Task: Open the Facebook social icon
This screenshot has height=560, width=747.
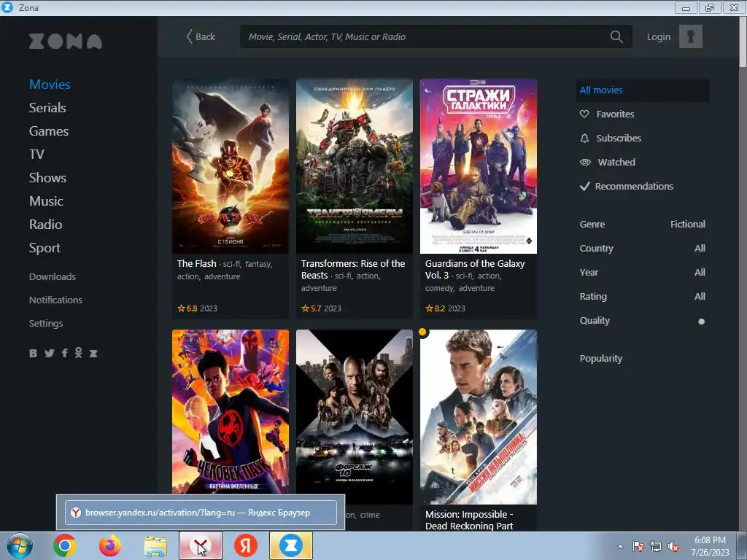Action: pos(64,354)
